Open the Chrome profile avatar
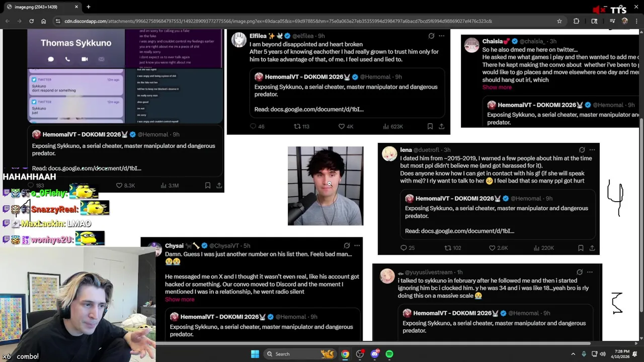The image size is (644, 362). pos(625,21)
